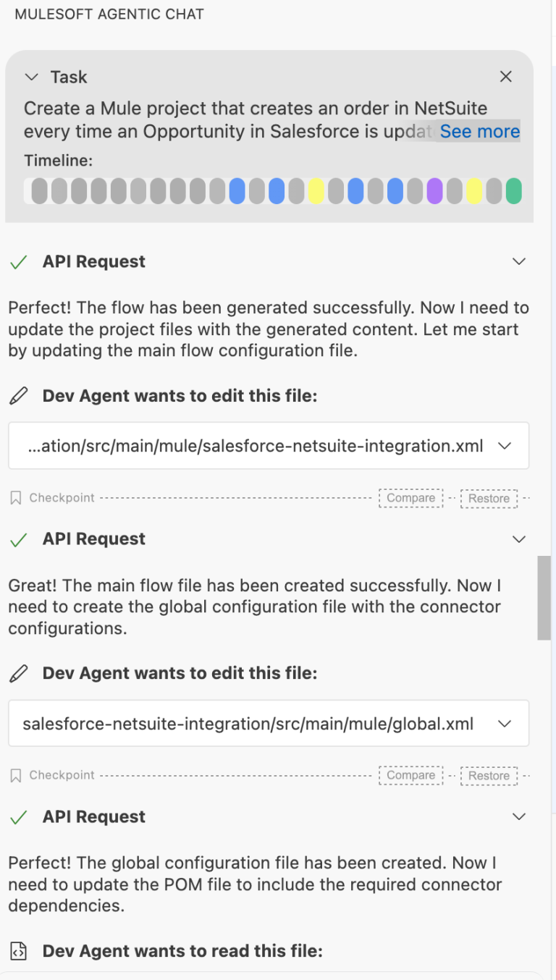Click the Compare button on first Checkpoint
Viewport: 556px width, 980px height.
tap(410, 497)
